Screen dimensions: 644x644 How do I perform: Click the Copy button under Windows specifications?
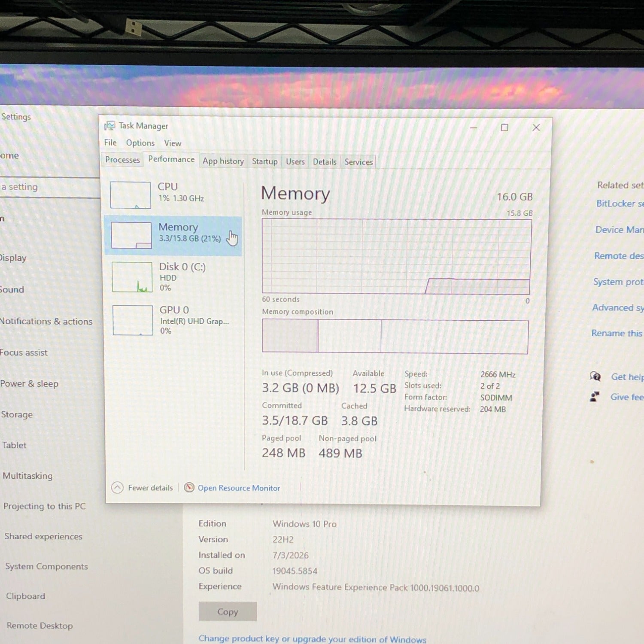tap(228, 611)
